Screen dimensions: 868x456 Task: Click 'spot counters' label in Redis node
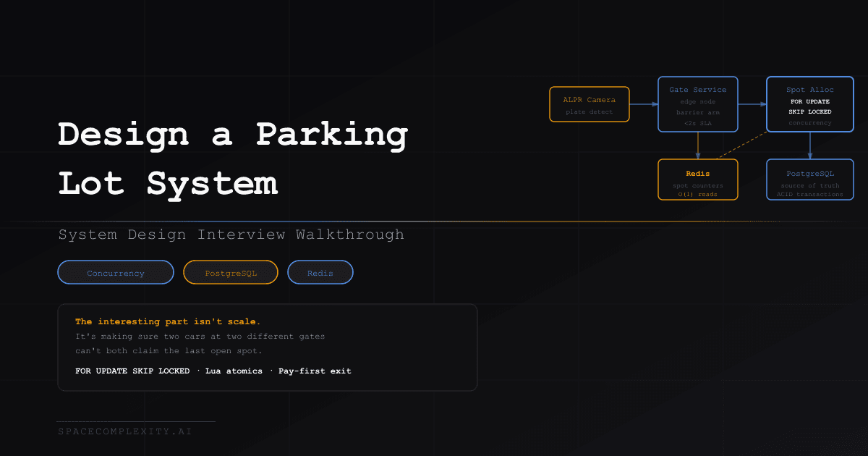(x=698, y=185)
